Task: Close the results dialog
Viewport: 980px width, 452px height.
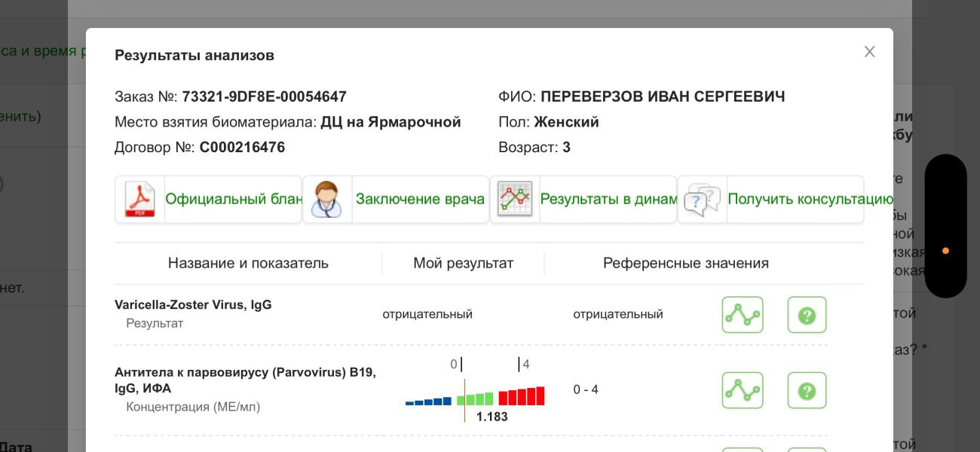Action: pos(869,52)
